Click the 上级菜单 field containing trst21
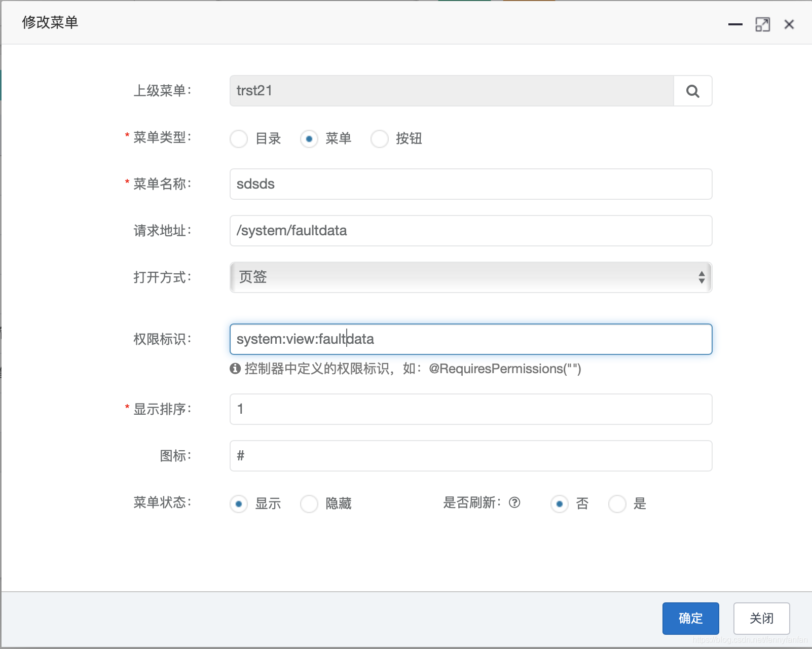 [x=452, y=91]
